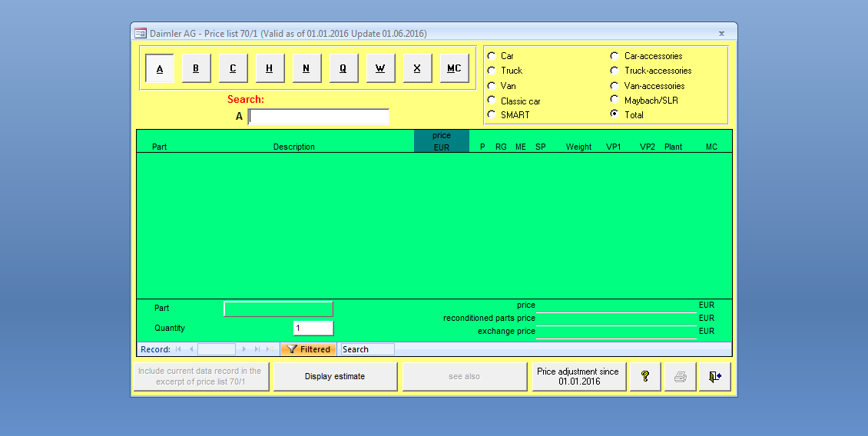This screenshot has height=436, width=868.
Task: Choose letter W part prefix button
Action: tap(380, 68)
